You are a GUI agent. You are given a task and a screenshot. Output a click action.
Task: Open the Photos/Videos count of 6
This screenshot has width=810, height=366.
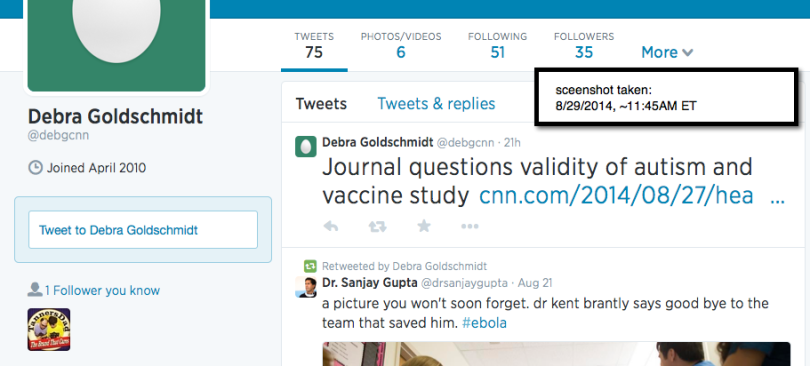pos(401,45)
